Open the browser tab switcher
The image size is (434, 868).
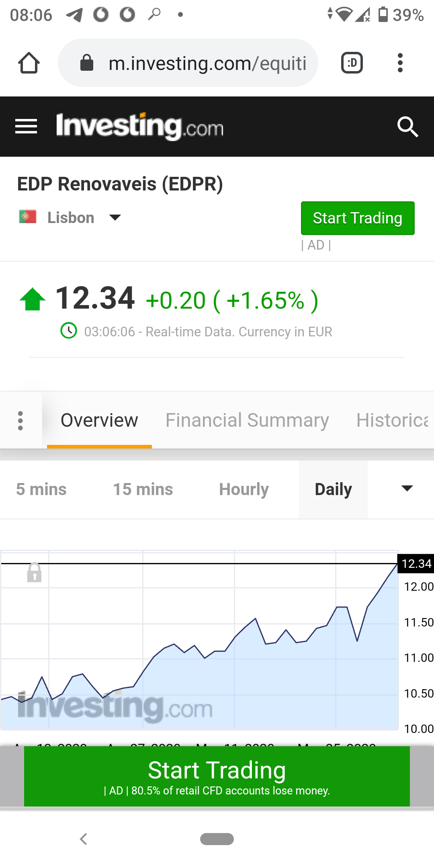352,63
